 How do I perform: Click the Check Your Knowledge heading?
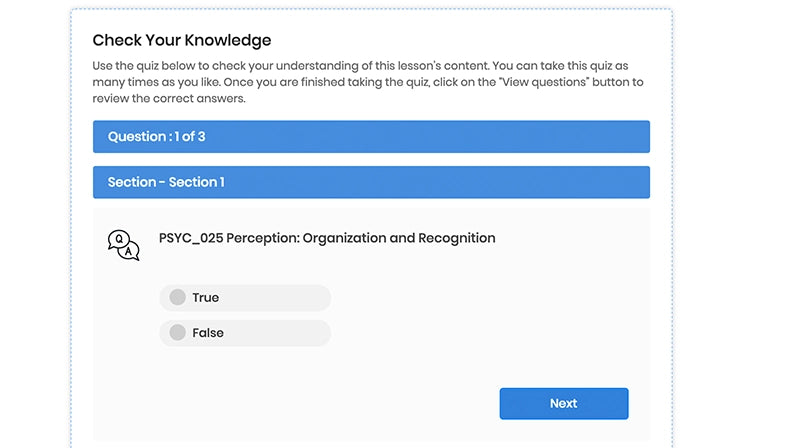coord(182,40)
